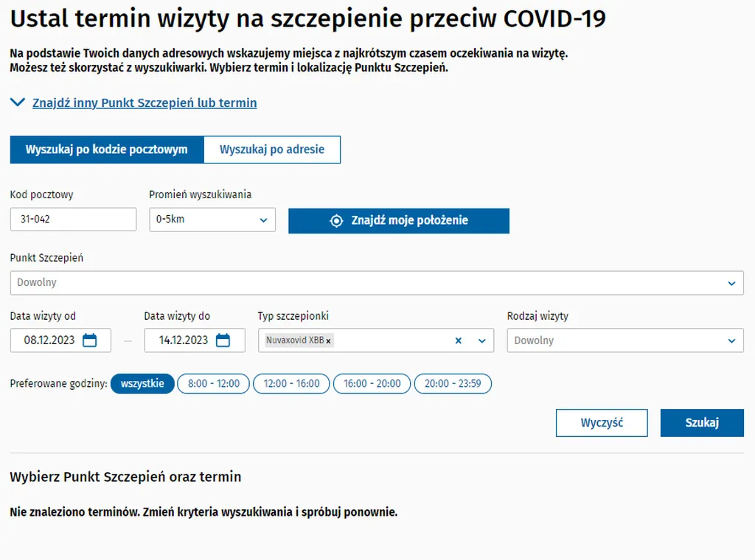
Task: Click chevron beside Znajdź inny Punkt Szczepień
Action: pos(18,102)
